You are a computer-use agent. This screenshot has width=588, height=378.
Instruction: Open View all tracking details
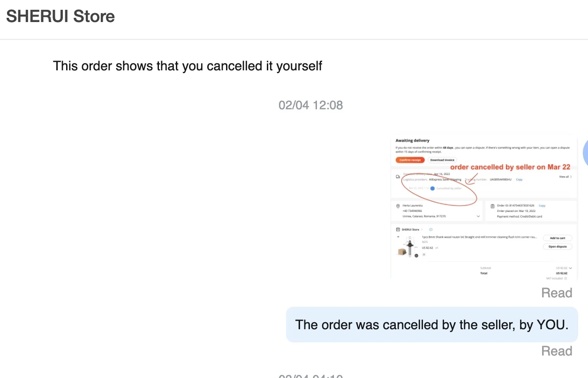point(565,177)
